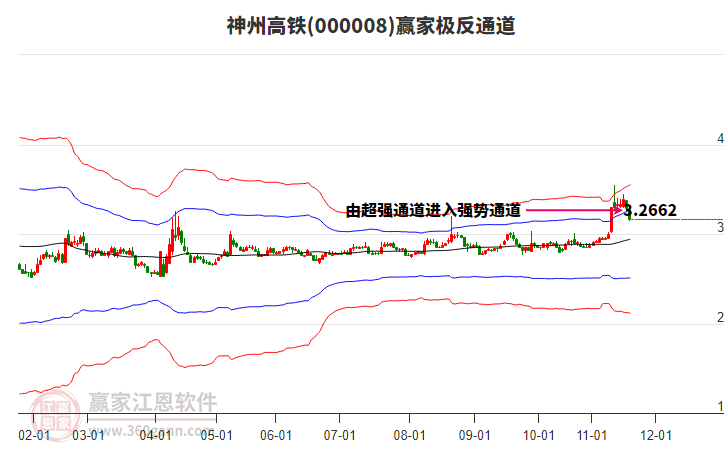Click the 08-01 date axis label
Image resolution: width=726 pixels, height=450 pixels.
[x=409, y=436]
